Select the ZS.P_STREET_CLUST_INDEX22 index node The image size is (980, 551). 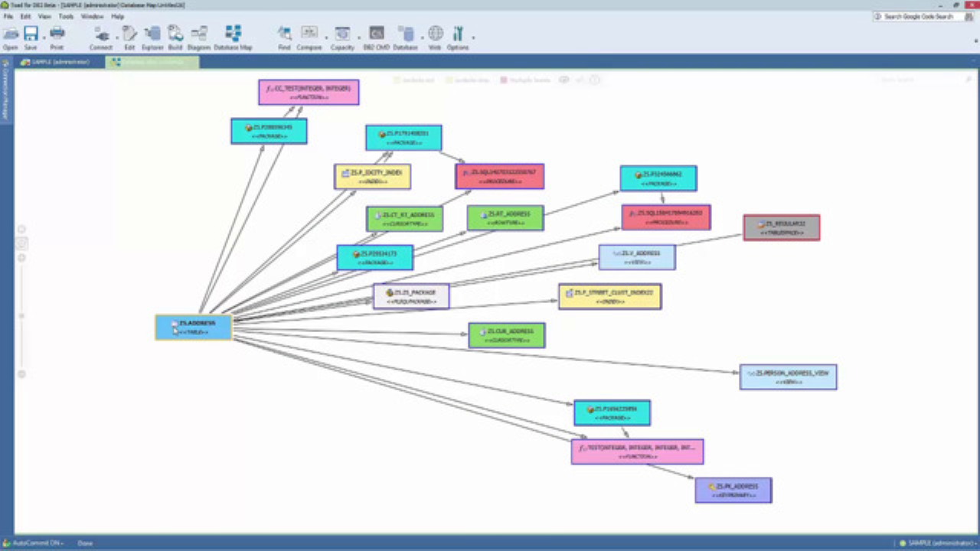coord(610,296)
